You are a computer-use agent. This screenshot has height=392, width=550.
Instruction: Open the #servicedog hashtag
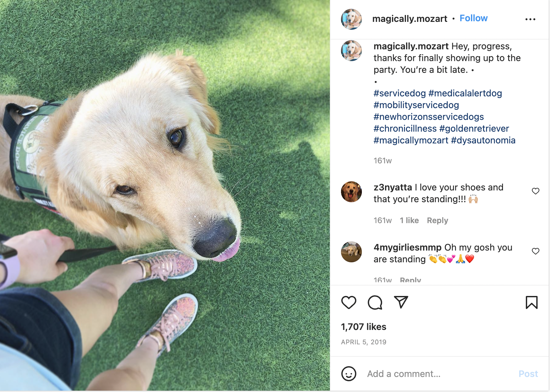click(x=399, y=93)
